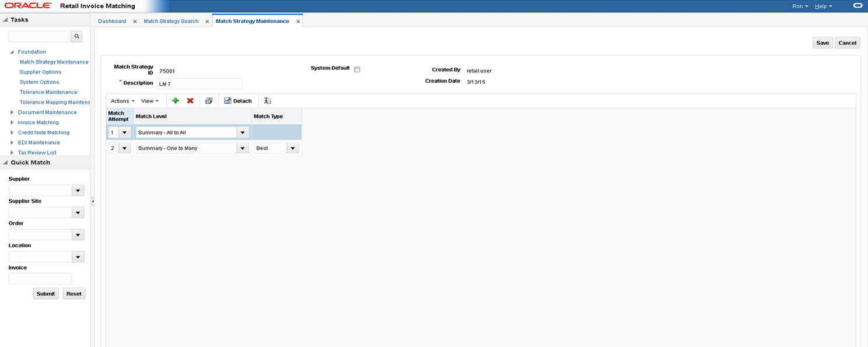
Task: Open System Options task link
Action: pos(39,82)
